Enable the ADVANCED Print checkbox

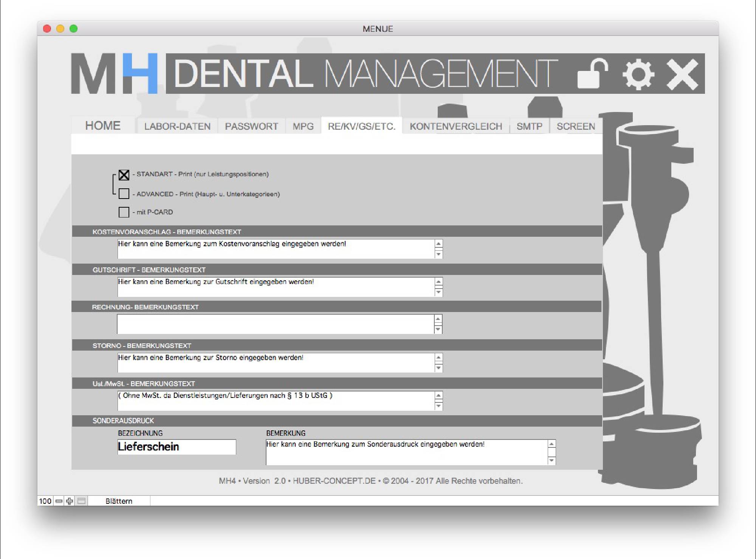(x=124, y=194)
